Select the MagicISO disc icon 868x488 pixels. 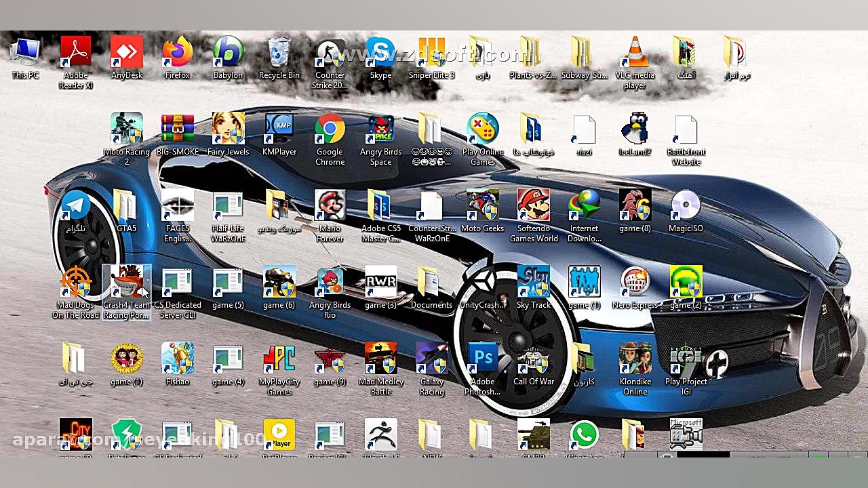pos(686,212)
